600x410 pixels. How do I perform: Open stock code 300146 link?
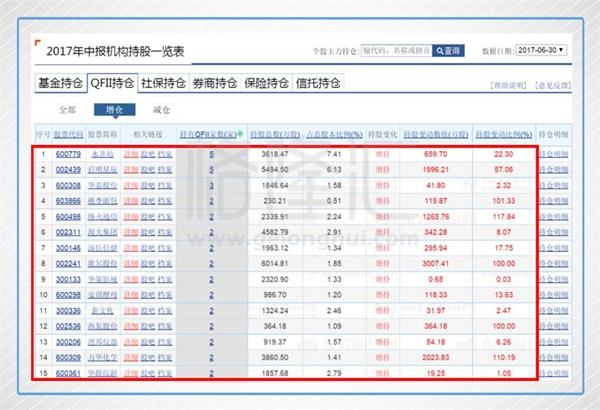[68, 248]
